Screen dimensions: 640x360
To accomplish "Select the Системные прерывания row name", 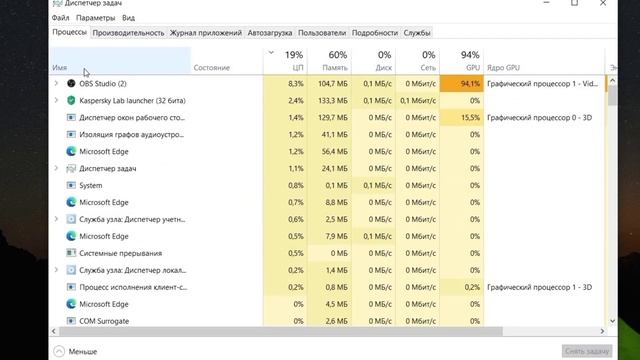I will [x=120, y=253].
